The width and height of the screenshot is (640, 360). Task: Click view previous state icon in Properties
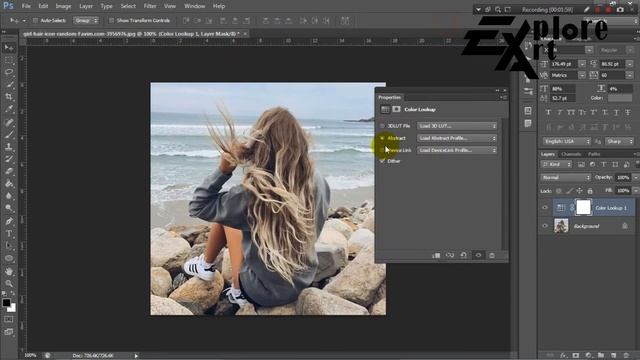coord(450,256)
